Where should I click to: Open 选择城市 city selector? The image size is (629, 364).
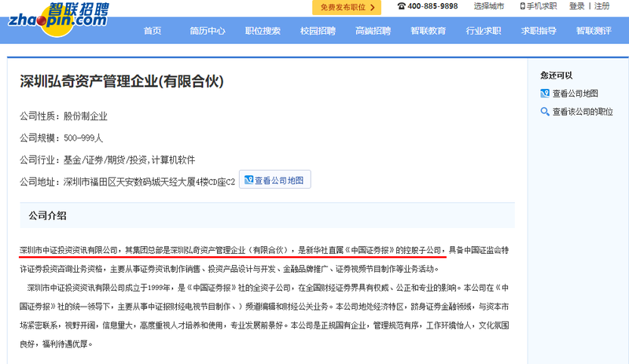(488, 6)
